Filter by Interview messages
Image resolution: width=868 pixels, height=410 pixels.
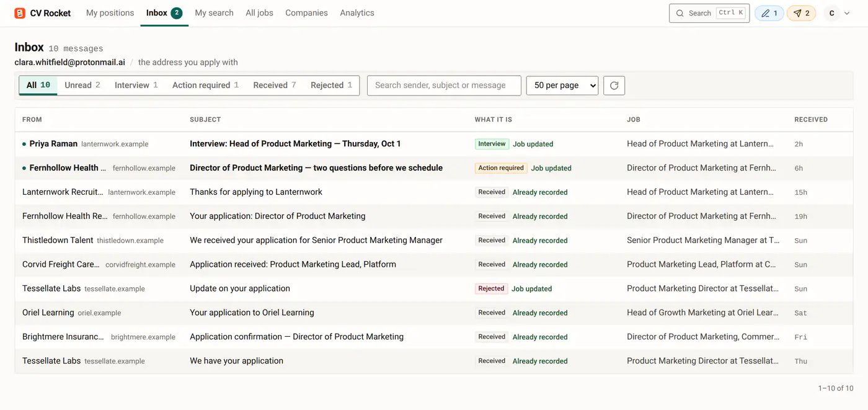(136, 85)
